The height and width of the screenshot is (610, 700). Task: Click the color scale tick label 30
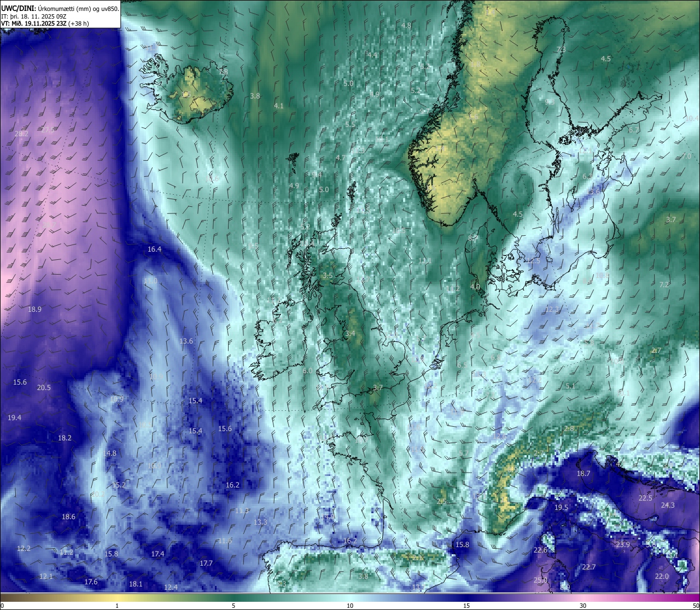point(583,606)
